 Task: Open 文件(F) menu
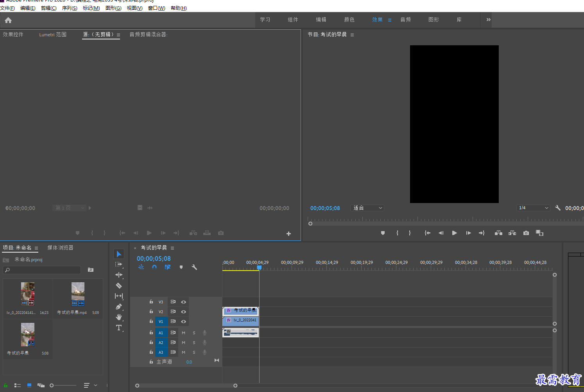click(x=7, y=8)
